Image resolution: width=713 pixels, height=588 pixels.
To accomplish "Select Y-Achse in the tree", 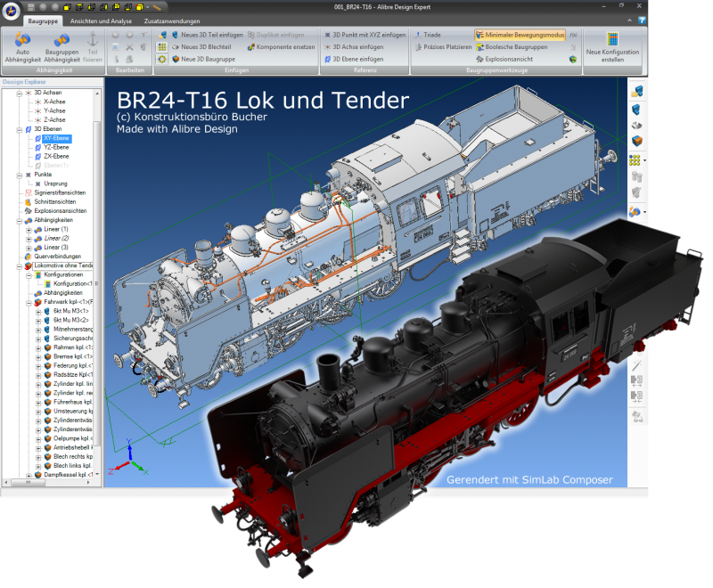I will [x=54, y=110].
